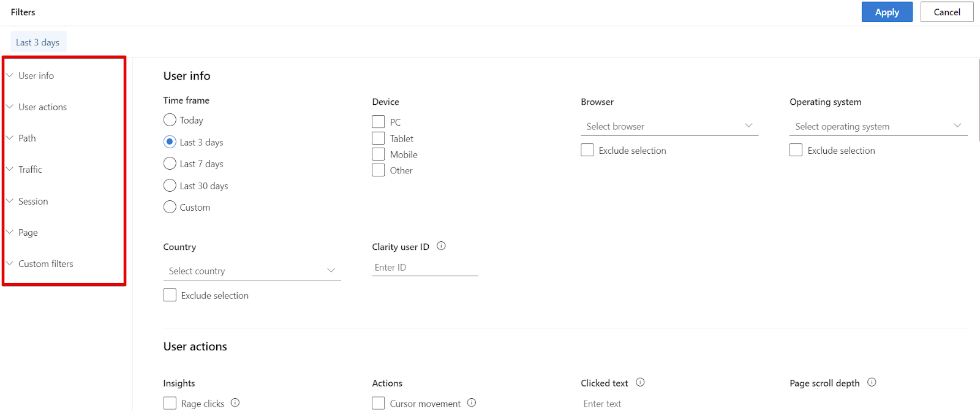
Task: Go to Traffic filters in sidebar
Action: coord(30,169)
